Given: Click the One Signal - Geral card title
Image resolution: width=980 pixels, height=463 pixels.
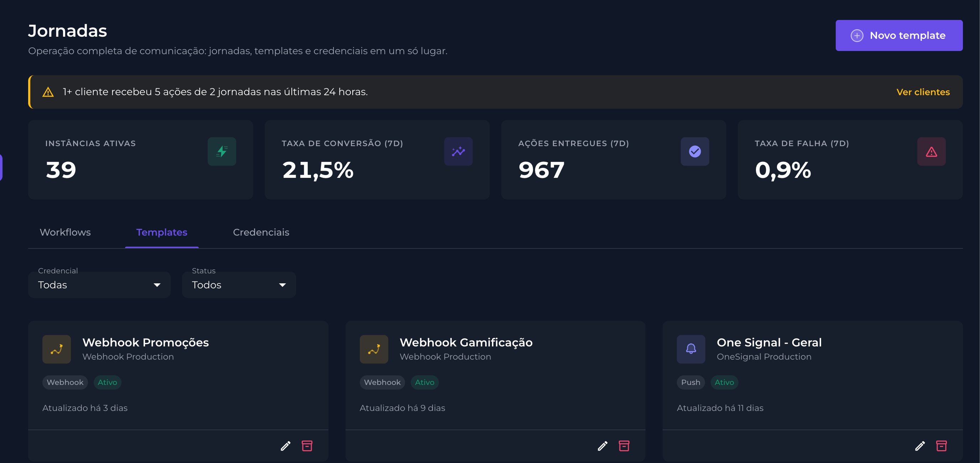Looking at the screenshot, I should click(x=769, y=342).
